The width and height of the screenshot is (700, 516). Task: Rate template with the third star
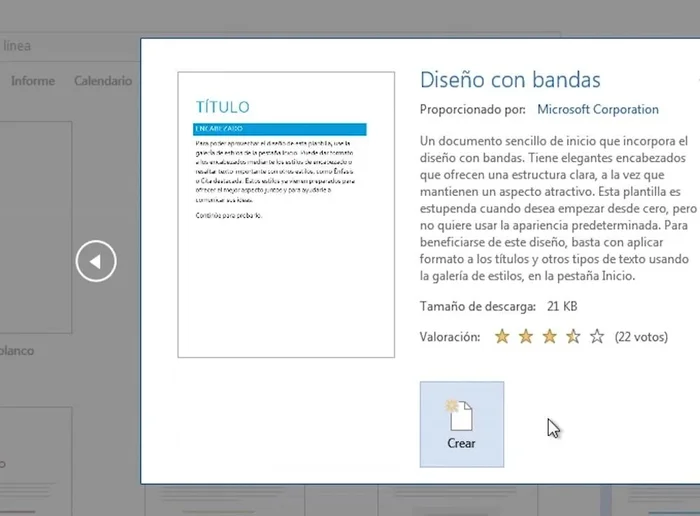pos(550,337)
